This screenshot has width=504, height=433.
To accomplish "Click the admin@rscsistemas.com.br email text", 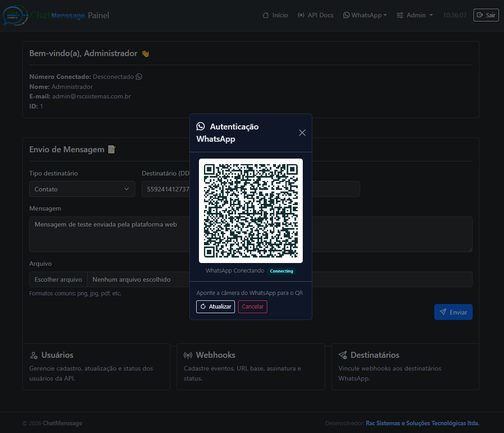I will pyautogui.click(x=92, y=96).
